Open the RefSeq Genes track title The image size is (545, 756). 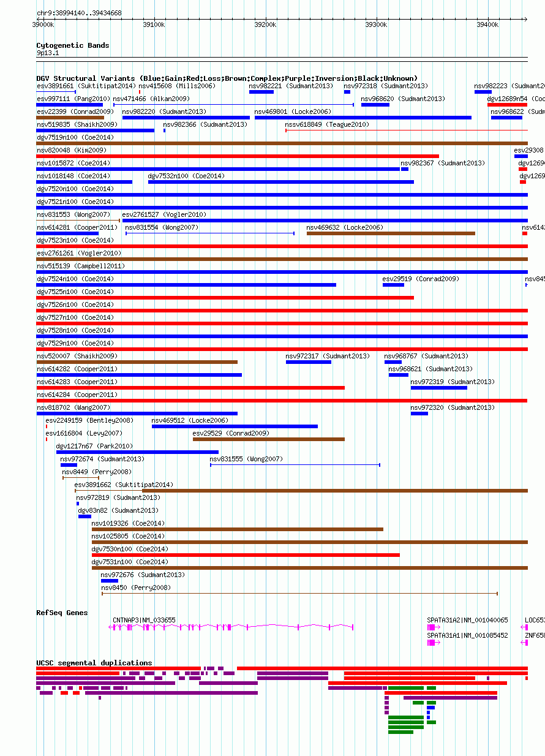62,613
